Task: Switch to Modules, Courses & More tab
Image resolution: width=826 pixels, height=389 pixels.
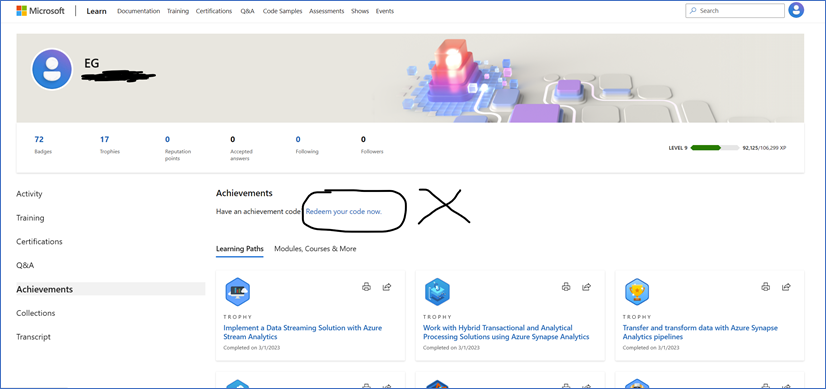Action: (315, 249)
